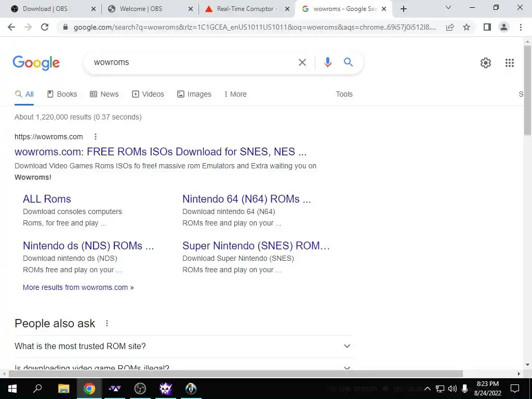Screen dimensions: 532x399
Task: Open the Windows notification center
Action: click(515, 389)
